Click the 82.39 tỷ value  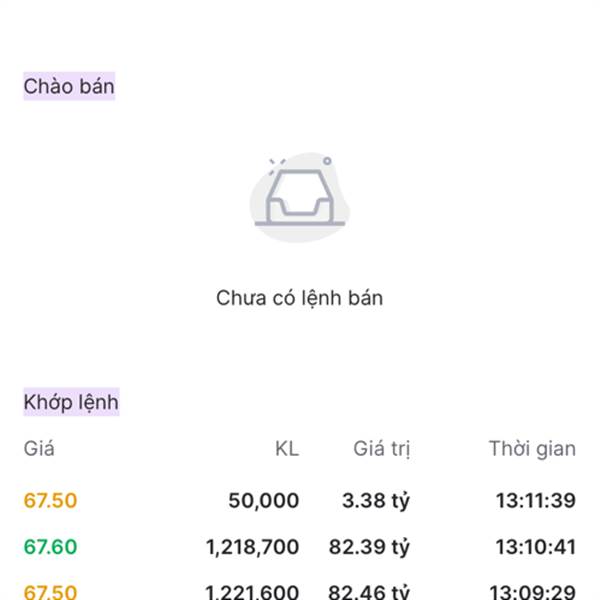pos(369,547)
